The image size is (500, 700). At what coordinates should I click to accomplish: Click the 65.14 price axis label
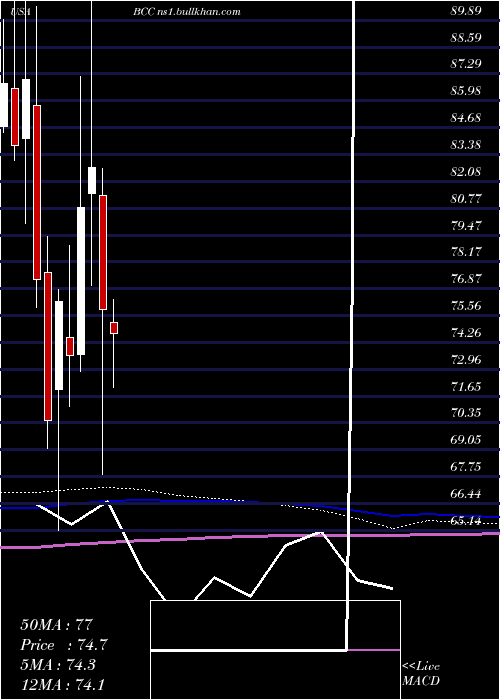click(466, 521)
